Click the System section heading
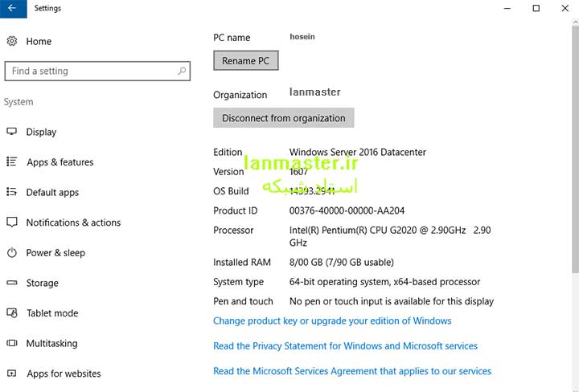This screenshot has height=392, width=579. tap(18, 102)
